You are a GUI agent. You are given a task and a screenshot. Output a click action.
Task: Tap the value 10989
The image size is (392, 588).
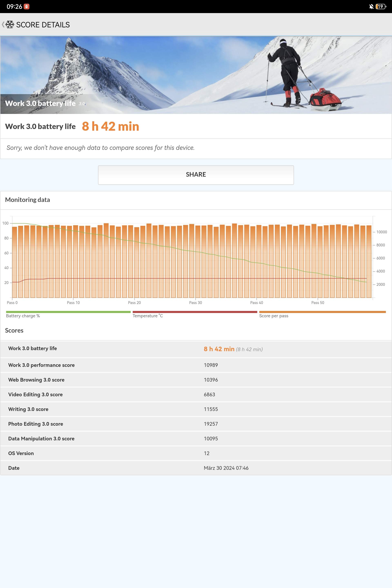(x=211, y=365)
